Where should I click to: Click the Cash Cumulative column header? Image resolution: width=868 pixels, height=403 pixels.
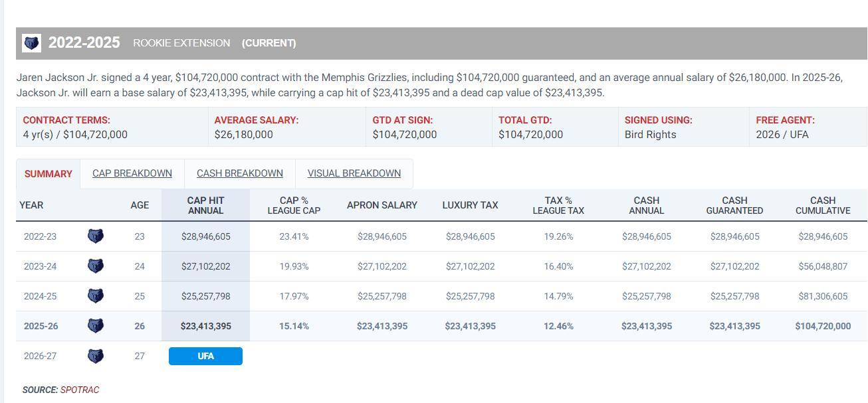[822, 205]
